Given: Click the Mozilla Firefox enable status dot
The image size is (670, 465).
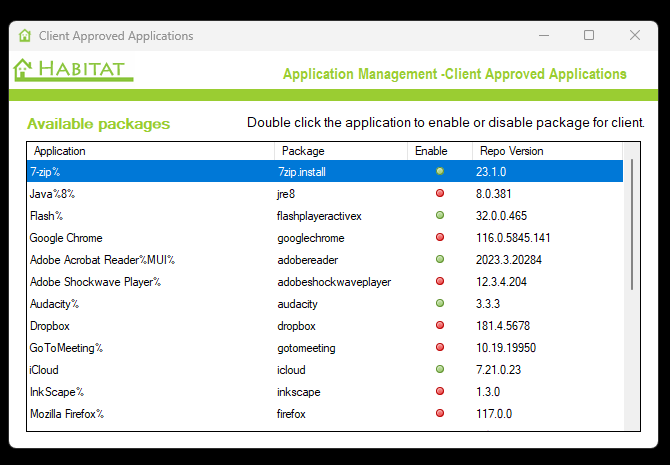Looking at the screenshot, I should click(x=439, y=413).
